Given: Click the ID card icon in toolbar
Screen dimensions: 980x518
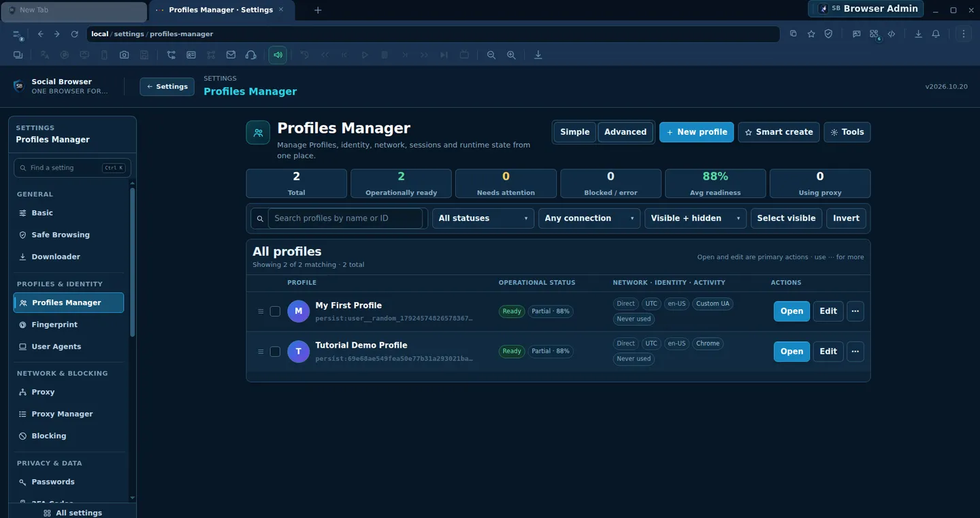Looking at the screenshot, I should point(191,55).
